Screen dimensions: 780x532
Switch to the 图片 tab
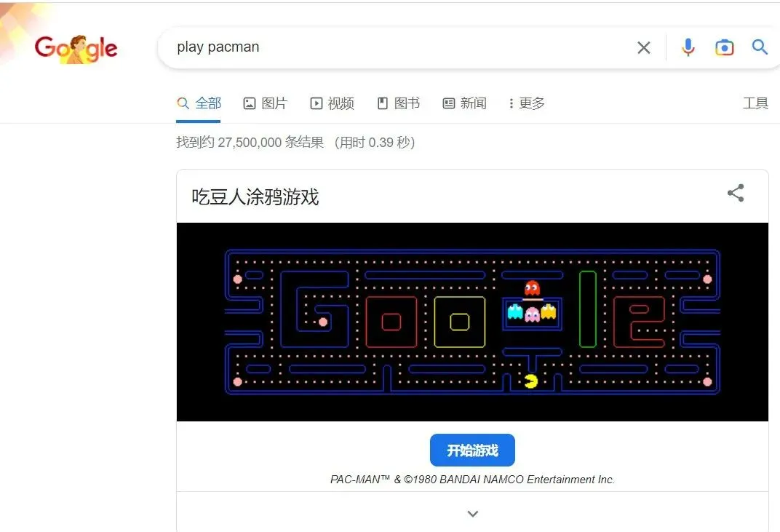tap(265, 103)
